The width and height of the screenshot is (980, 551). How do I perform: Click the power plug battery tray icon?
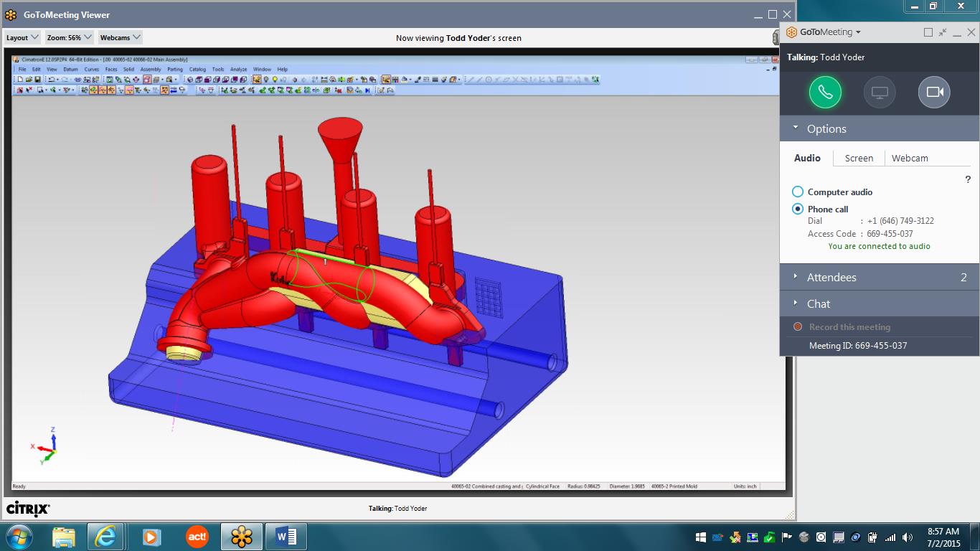[x=873, y=537]
